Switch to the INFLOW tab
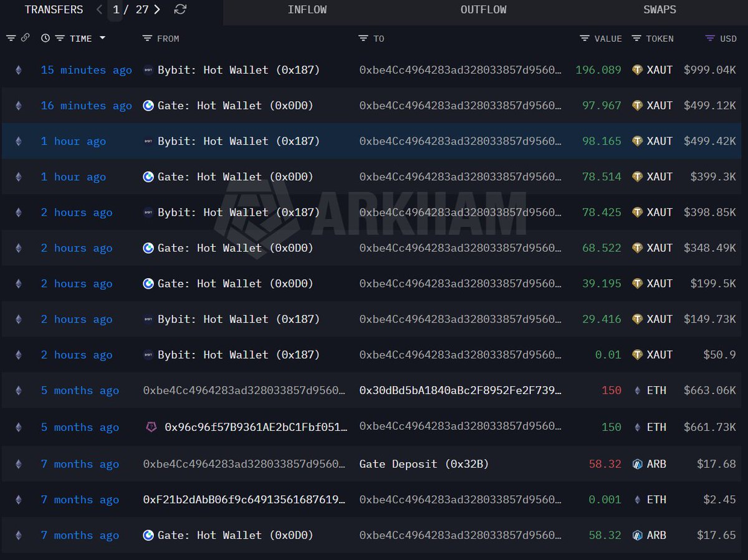Screen dimensions: 748x560 [307, 10]
